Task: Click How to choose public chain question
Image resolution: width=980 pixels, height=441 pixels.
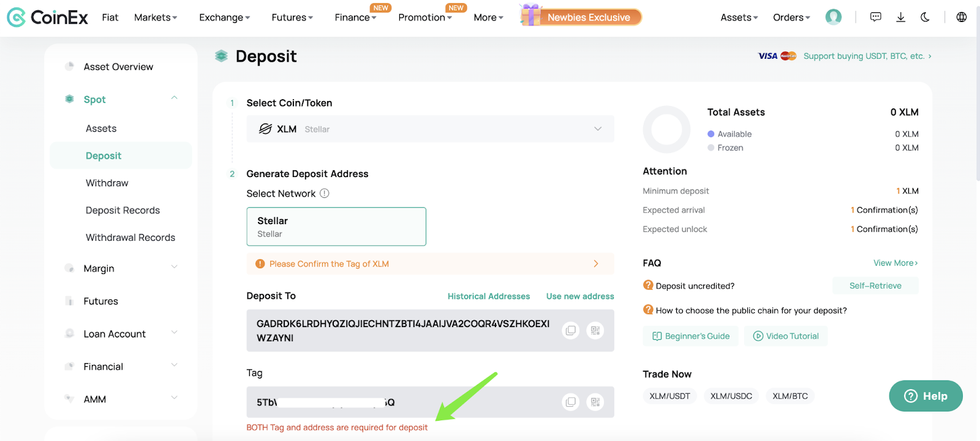Action: pyautogui.click(x=752, y=311)
